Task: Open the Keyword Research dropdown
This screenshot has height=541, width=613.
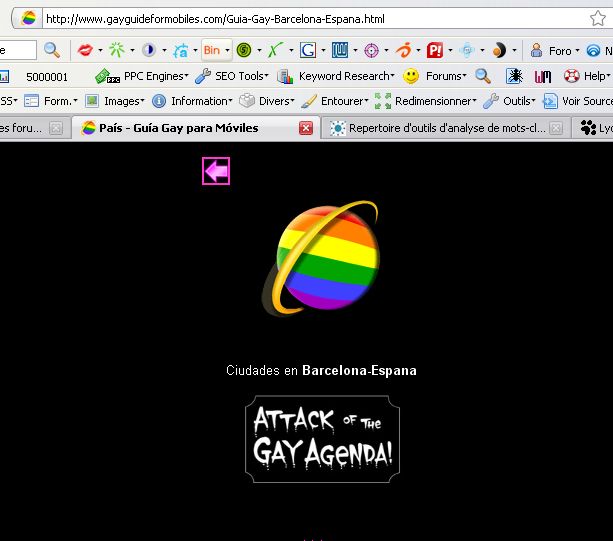Action: (x=336, y=76)
